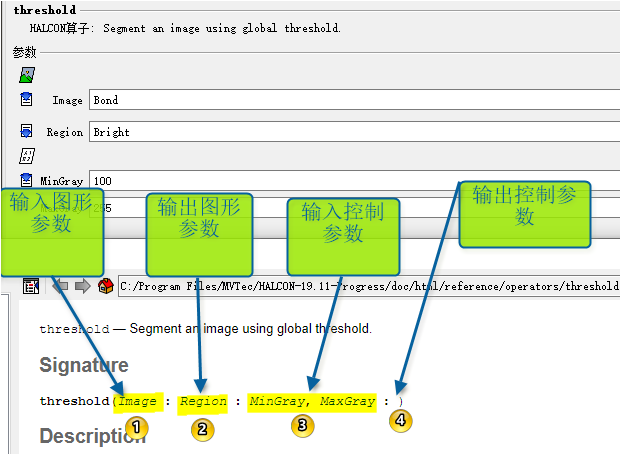Click the Region parameter label
The width and height of the screenshot is (621, 455).
[65, 132]
